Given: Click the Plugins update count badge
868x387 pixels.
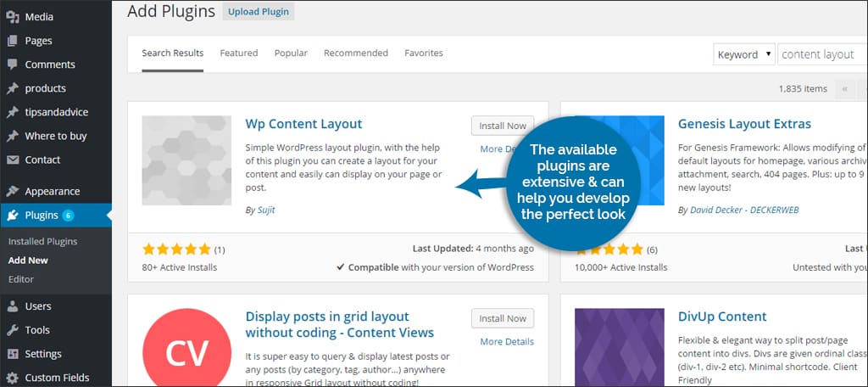Looking at the screenshot, I should [68, 216].
